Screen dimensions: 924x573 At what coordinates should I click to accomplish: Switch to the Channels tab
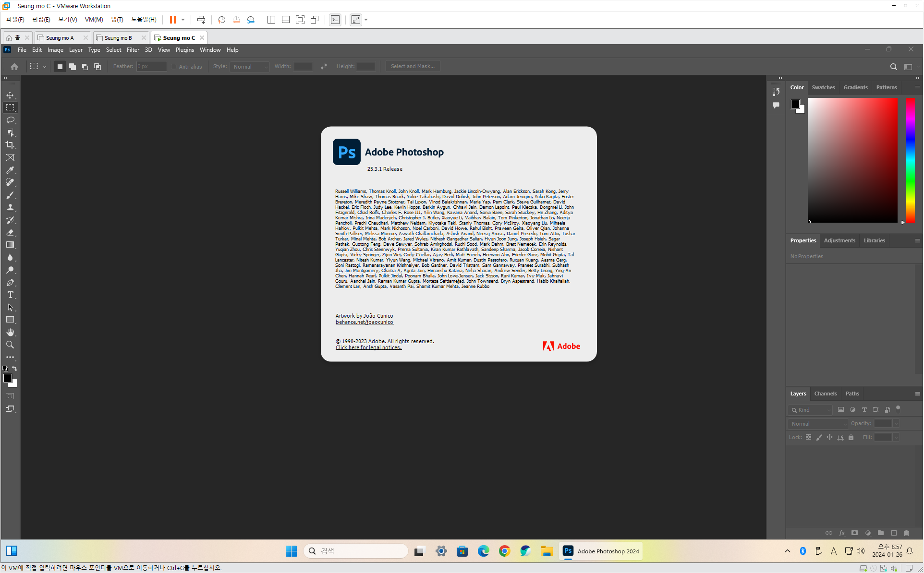[x=825, y=394]
